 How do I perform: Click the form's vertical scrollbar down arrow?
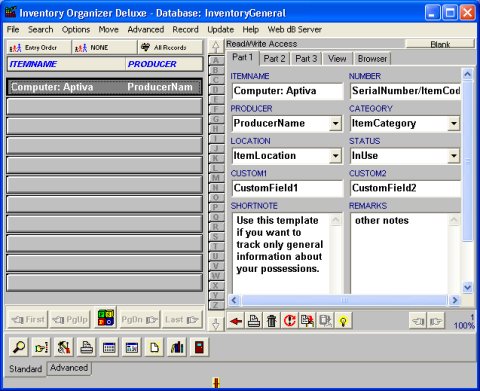(467, 287)
